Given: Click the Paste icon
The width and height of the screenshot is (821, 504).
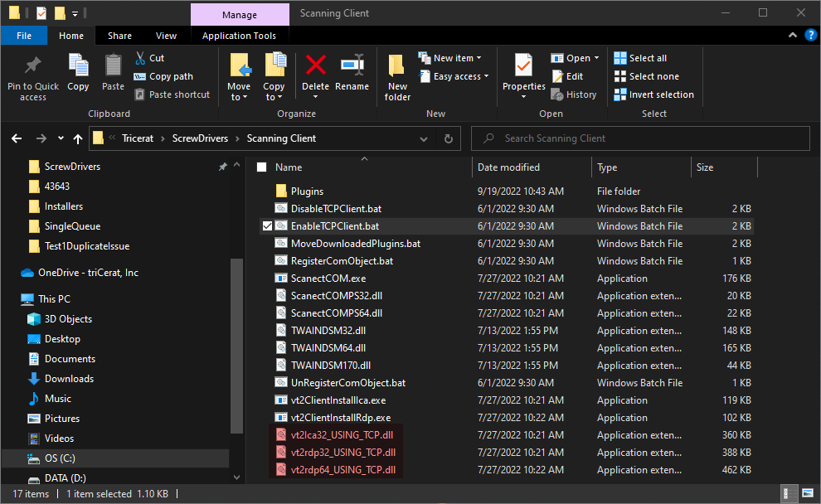Looking at the screenshot, I should 113,75.
